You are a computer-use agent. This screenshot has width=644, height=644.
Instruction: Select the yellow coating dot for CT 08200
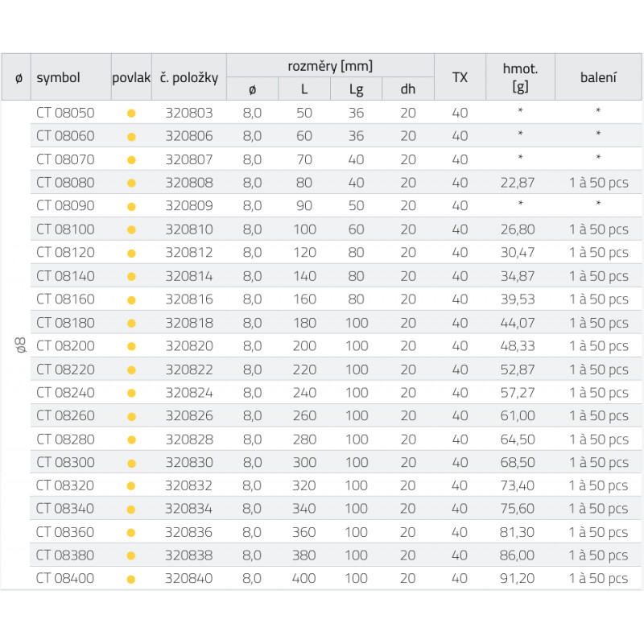click(131, 347)
